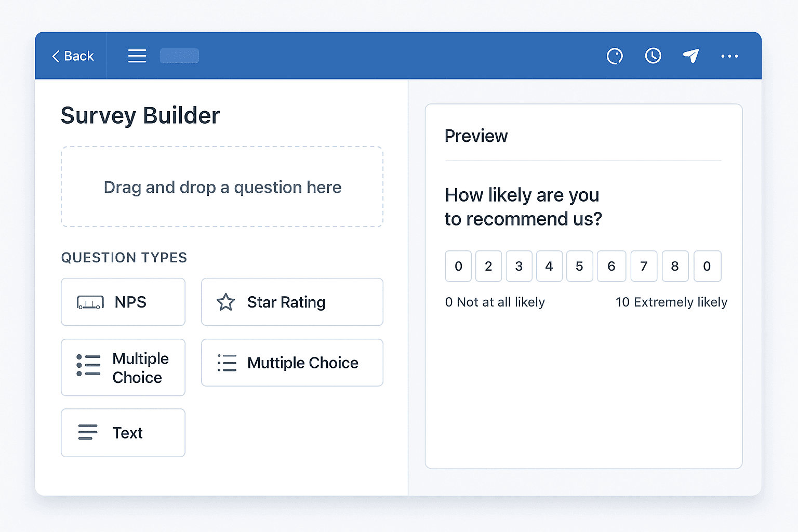798x532 pixels.
Task: Select the Star Rating question type
Action: coord(292,302)
